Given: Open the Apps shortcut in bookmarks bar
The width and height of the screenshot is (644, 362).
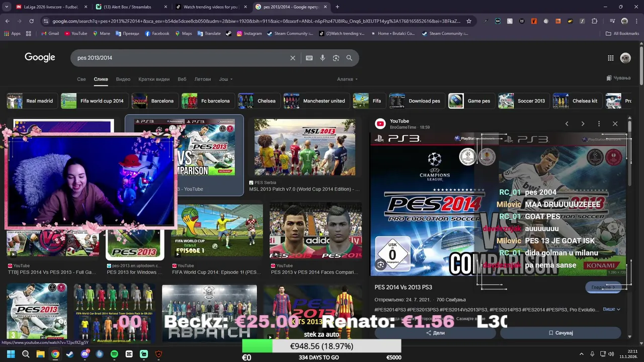Looking at the screenshot, I should tap(12, 34).
